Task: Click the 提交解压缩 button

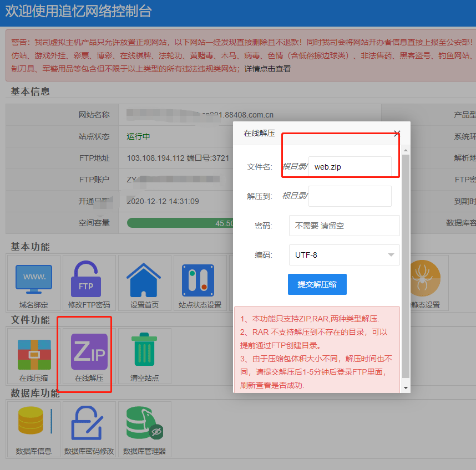Action: click(317, 284)
